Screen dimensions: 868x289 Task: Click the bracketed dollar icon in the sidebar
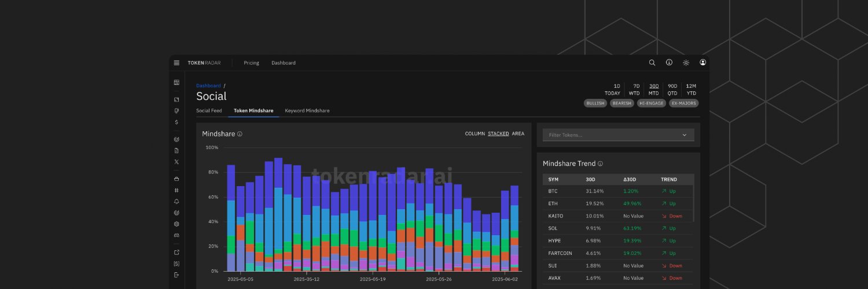point(176,264)
